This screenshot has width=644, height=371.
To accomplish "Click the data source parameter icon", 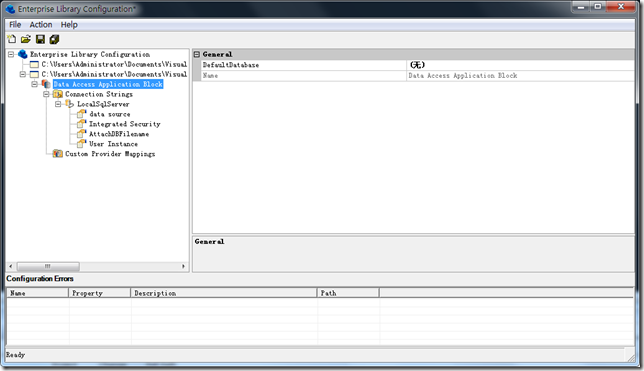I will pyautogui.click(x=82, y=114).
